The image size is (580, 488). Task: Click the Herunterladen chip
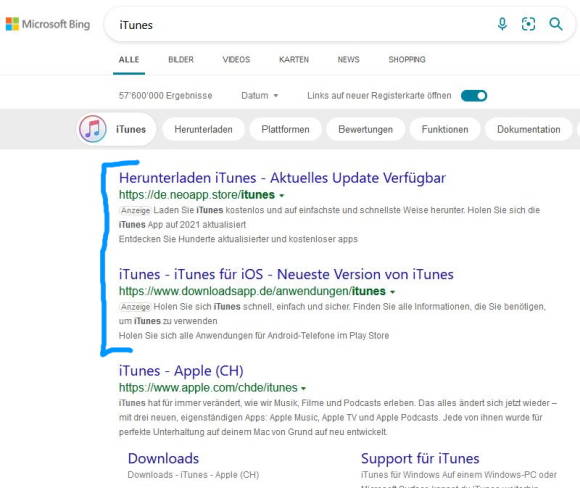click(x=203, y=129)
